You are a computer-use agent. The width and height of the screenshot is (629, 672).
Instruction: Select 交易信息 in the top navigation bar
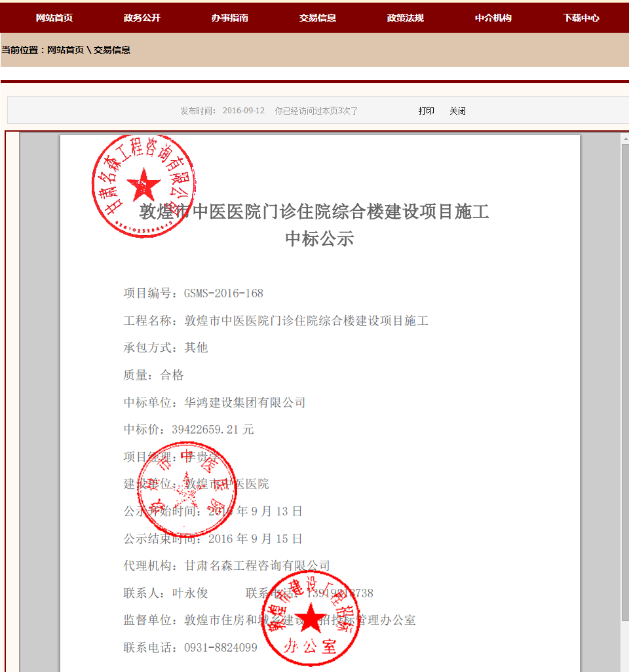click(x=317, y=18)
